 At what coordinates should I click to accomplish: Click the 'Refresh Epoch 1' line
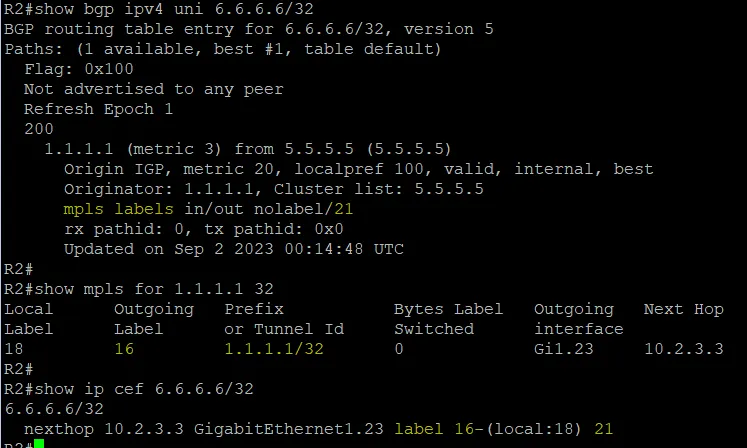(x=98, y=109)
